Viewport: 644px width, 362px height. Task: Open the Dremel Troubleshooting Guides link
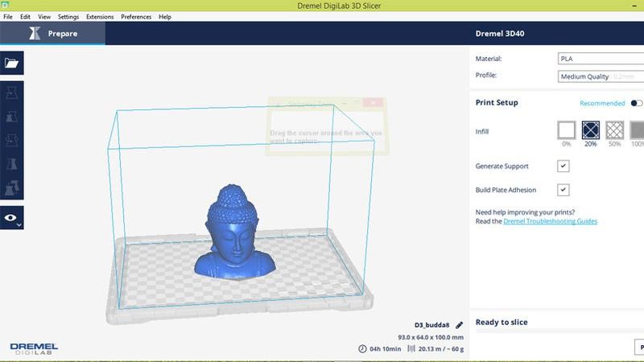(x=551, y=220)
